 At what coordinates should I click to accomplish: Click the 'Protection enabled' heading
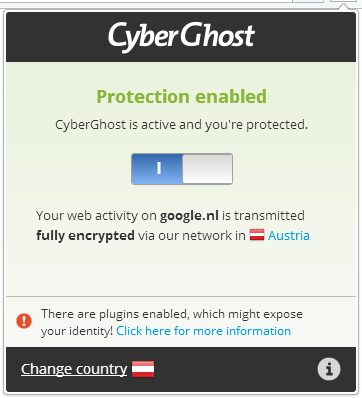coord(182,97)
